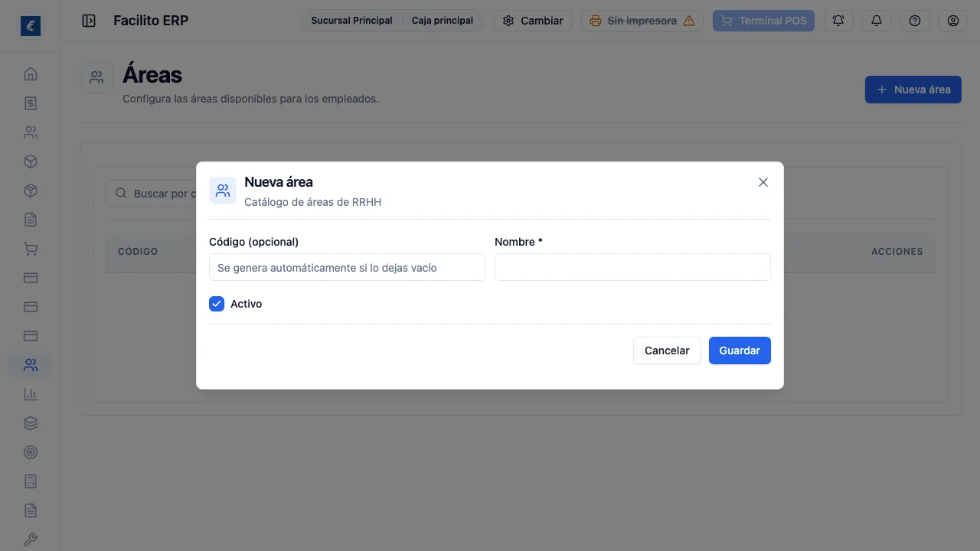Image resolution: width=980 pixels, height=551 pixels.
Task: Open the Terminal POS button
Action: click(763, 21)
